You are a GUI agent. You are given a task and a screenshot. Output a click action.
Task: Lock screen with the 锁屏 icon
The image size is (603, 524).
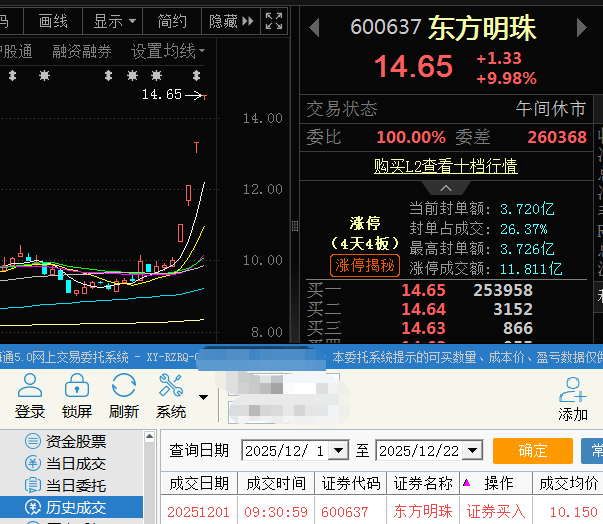[x=77, y=385]
